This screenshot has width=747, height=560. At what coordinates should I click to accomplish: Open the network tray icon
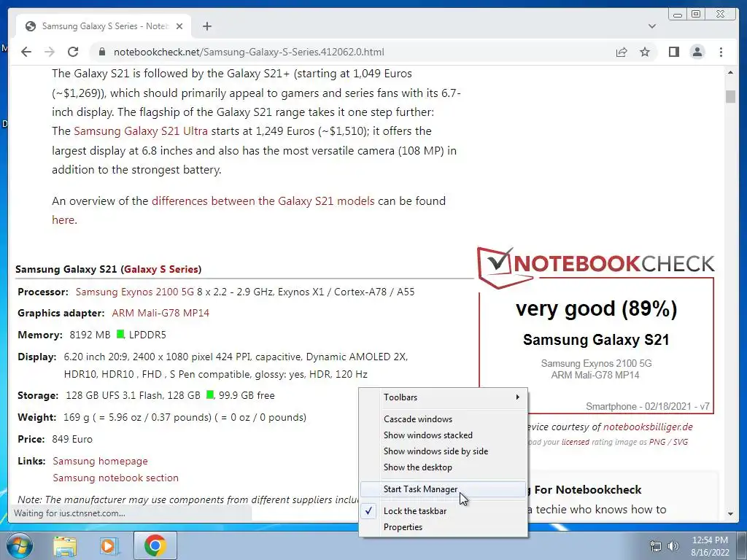656,546
